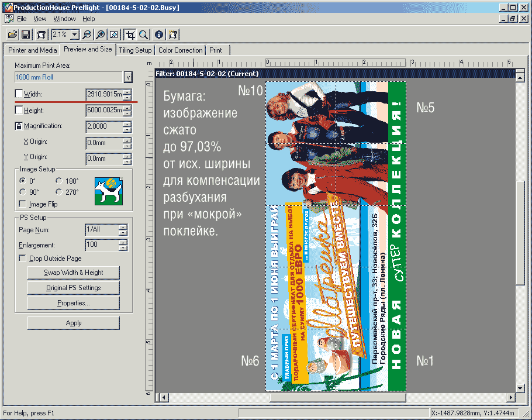This screenshot has width=532, height=420.
Task: Open the Properties... button
Action: tap(73, 303)
